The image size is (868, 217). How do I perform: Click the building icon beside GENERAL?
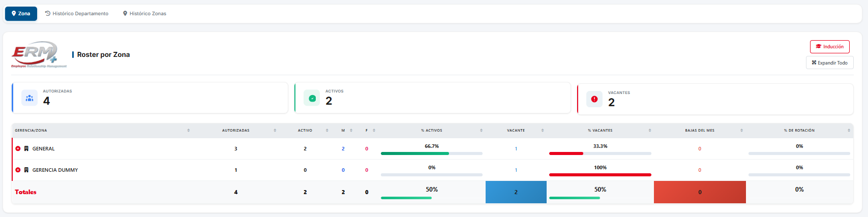(x=26, y=149)
